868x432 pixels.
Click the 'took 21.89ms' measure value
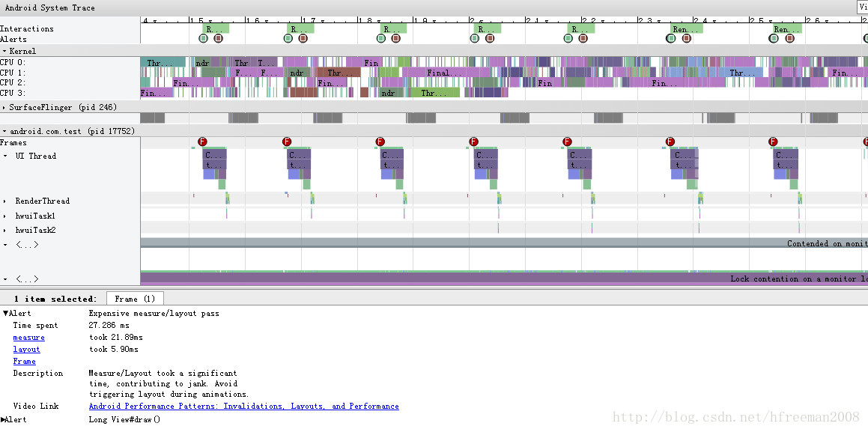[115, 338]
